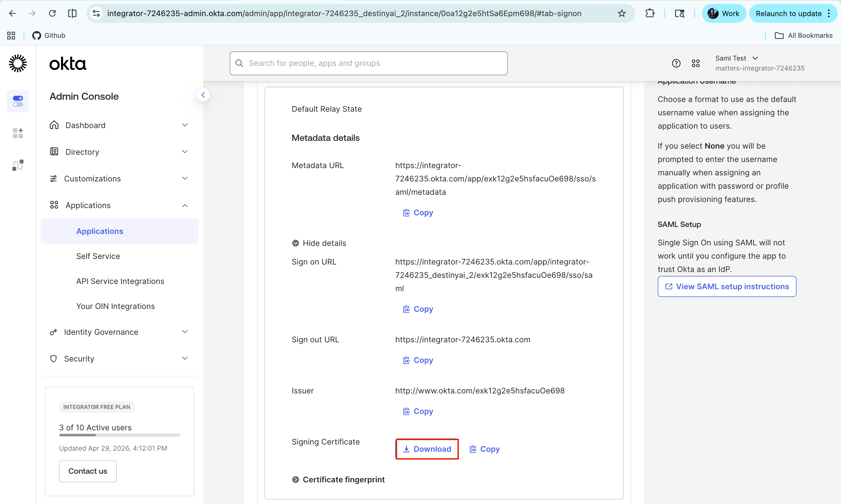The height and width of the screenshot is (504, 841).
Task: Open the Okta apps launcher icon in header
Action: coord(696,63)
